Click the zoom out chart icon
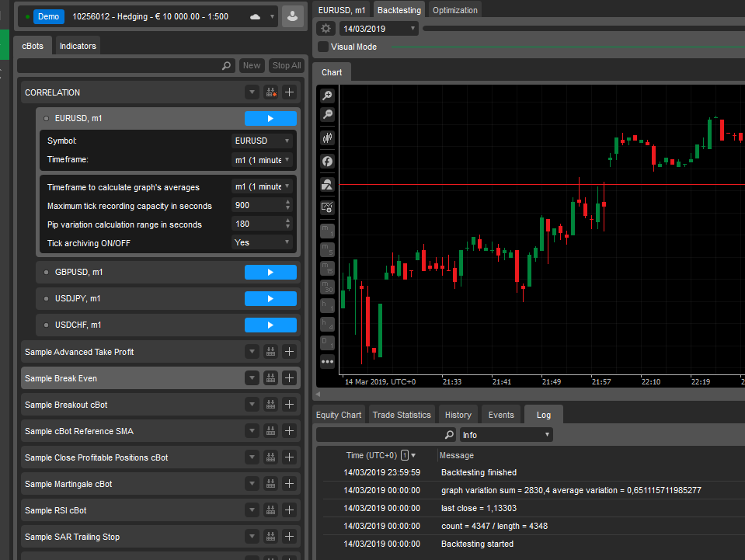 pyautogui.click(x=327, y=114)
